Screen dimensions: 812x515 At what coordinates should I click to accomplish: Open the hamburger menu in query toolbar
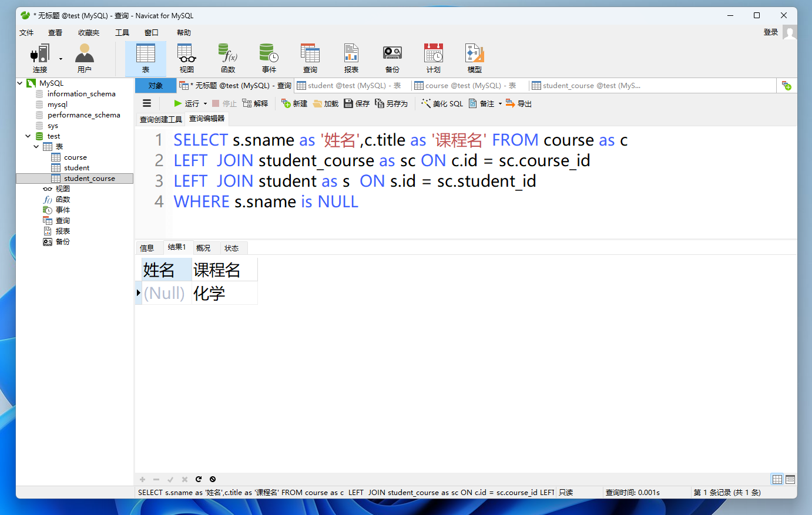click(147, 103)
